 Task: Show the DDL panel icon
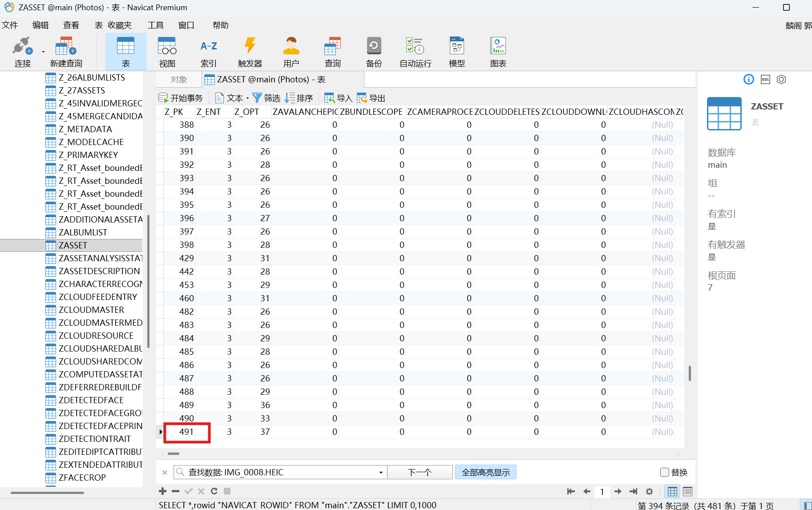[x=765, y=80]
